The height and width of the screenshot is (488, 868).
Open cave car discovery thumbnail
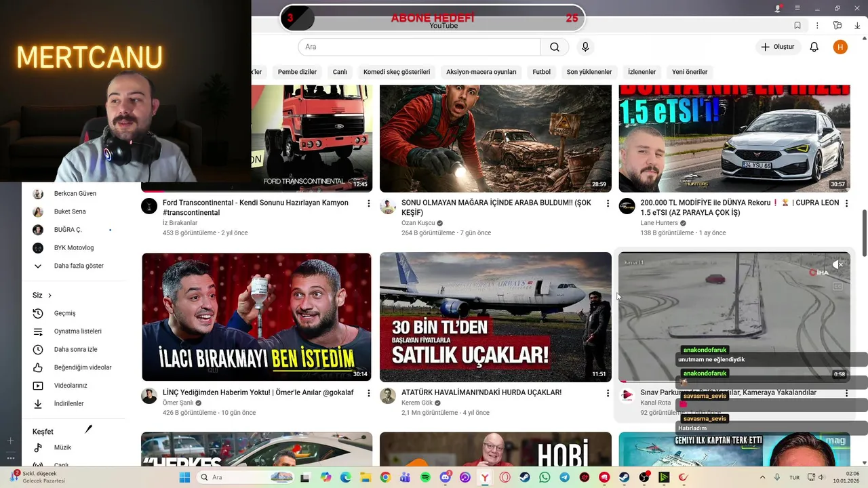(x=496, y=138)
